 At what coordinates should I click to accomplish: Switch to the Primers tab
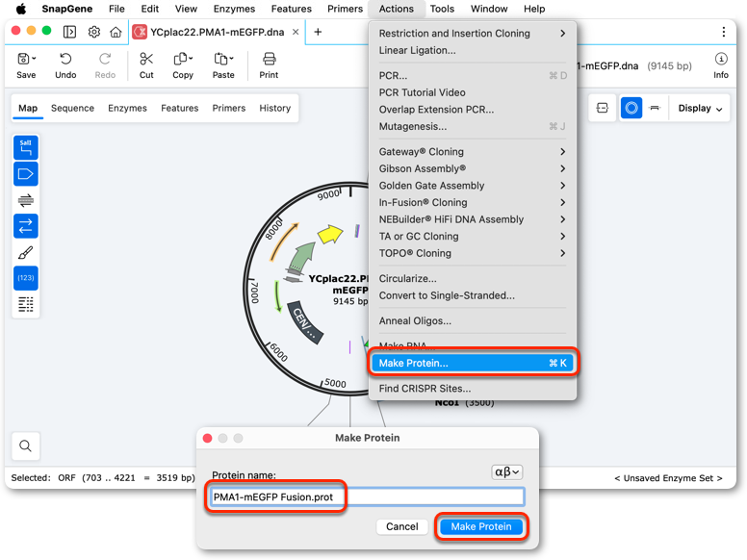click(229, 108)
